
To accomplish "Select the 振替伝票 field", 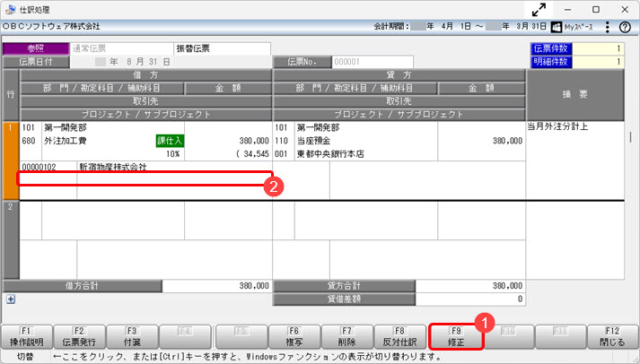I will pos(222,48).
